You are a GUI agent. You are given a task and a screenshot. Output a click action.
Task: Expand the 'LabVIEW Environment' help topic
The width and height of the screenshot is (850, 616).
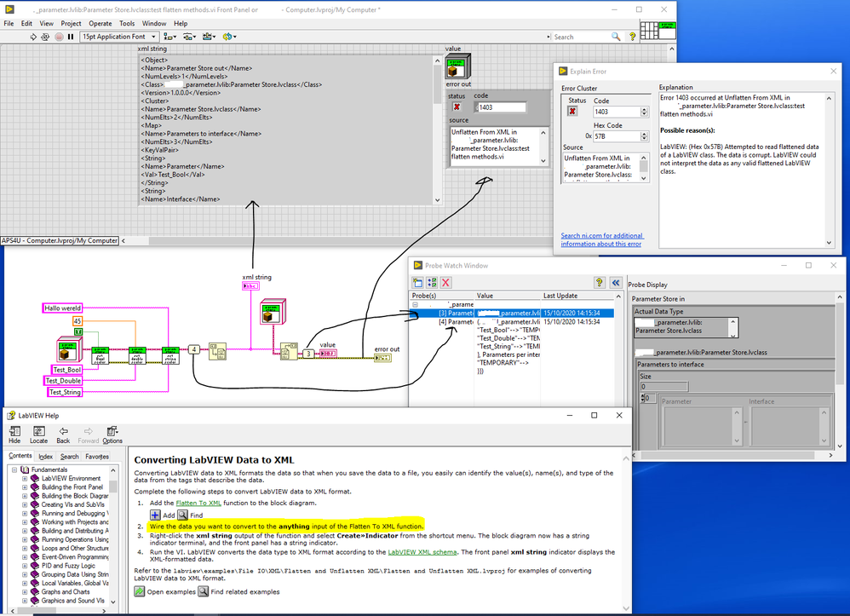pyautogui.click(x=25, y=479)
